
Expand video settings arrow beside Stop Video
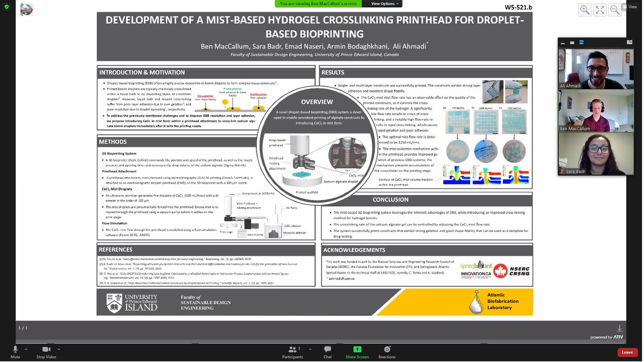tap(59, 349)
